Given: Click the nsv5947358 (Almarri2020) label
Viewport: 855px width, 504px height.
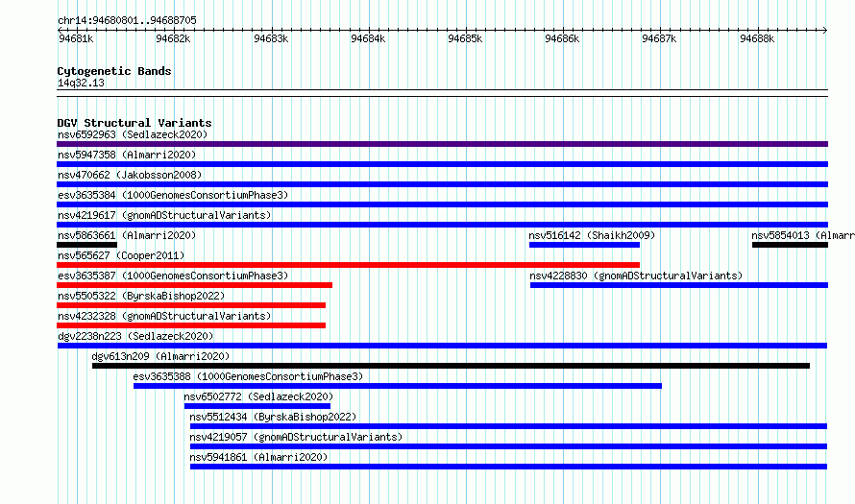Looking at the screenshot, I should pyautogui.click(x=127, y=155).
